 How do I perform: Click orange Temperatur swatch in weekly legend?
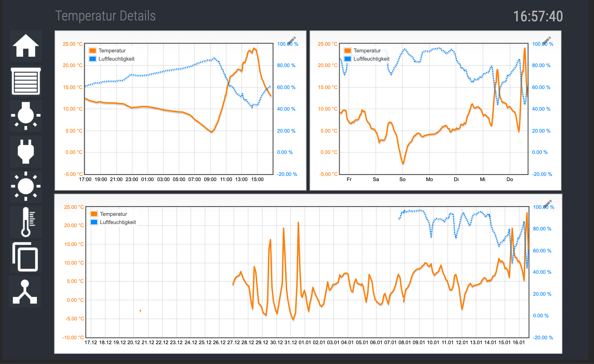[347, 51]
